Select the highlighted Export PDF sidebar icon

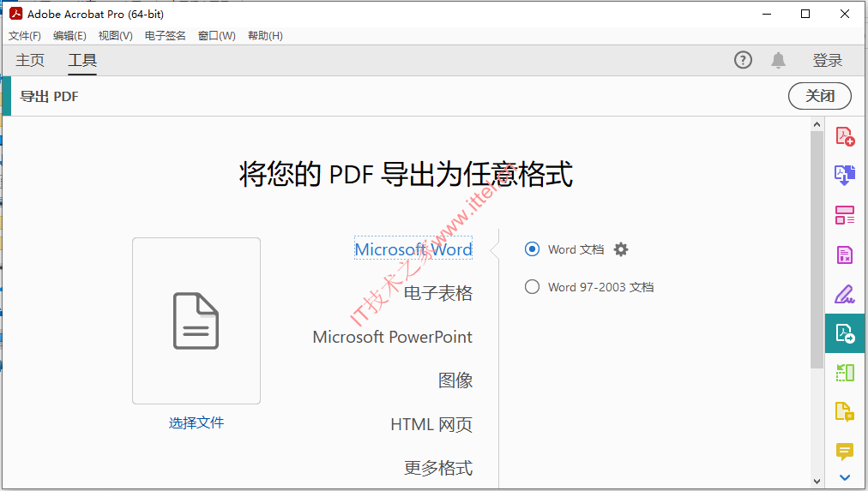[x=845, y=333]
